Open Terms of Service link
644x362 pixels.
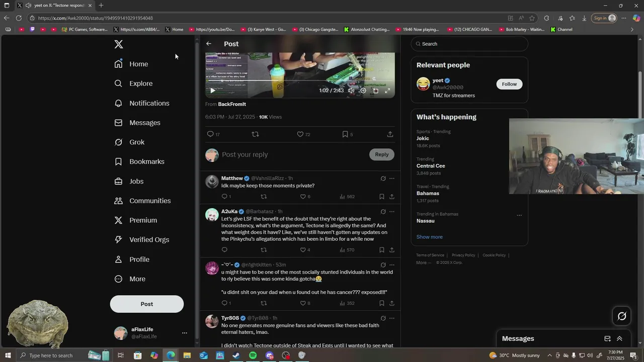tap(430, 255)
